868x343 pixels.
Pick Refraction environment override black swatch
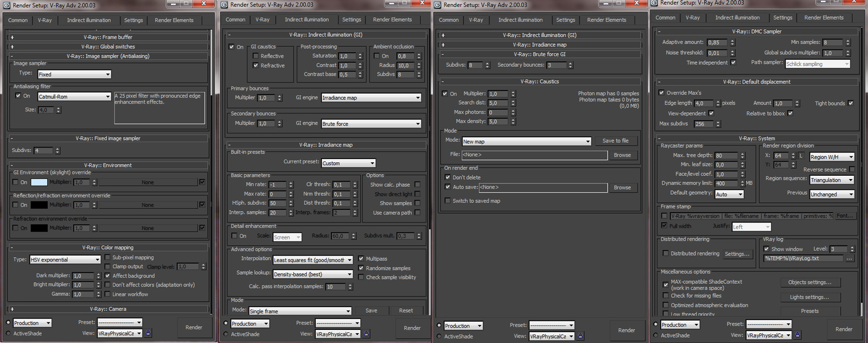coord(39,228)
